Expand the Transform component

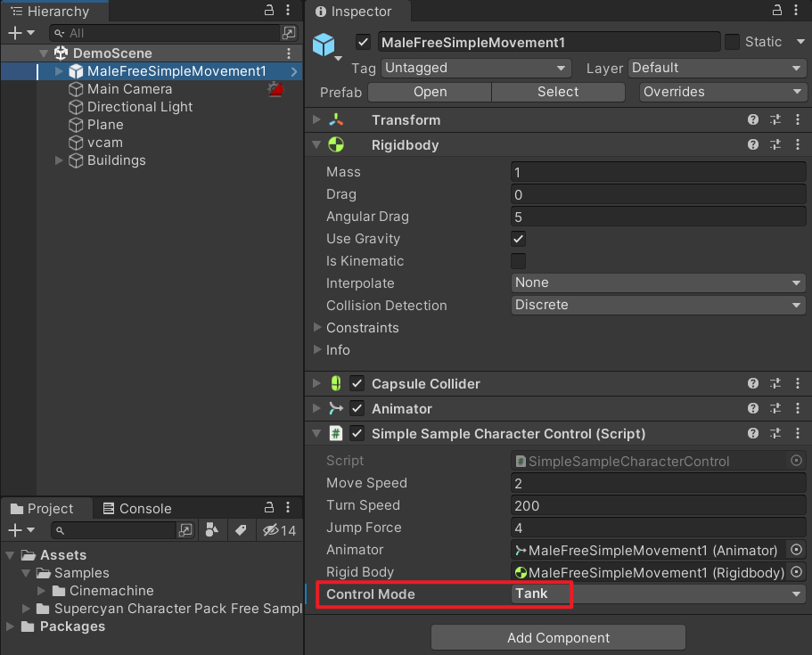[316, 119]
